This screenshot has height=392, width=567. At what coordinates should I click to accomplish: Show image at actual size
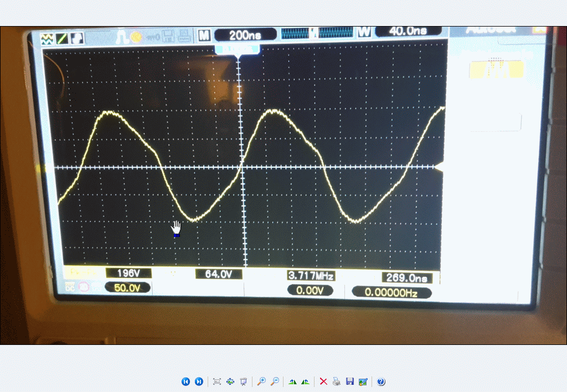click(230, 381)
